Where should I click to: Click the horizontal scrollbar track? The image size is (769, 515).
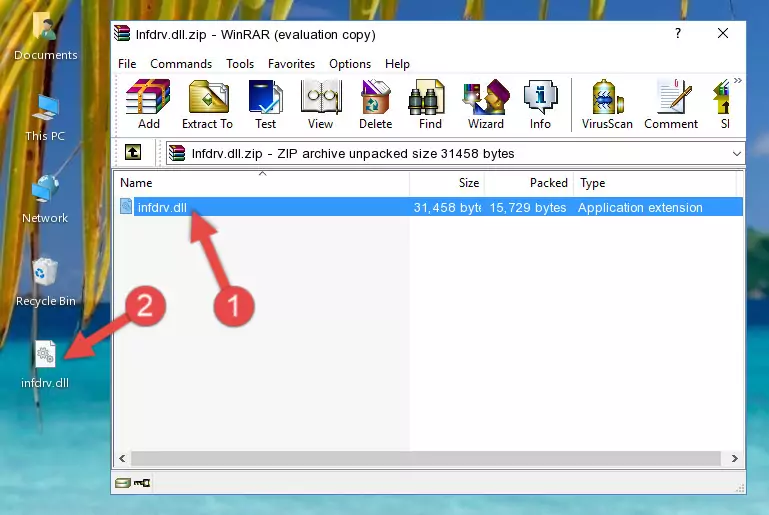tap(426, 459)
